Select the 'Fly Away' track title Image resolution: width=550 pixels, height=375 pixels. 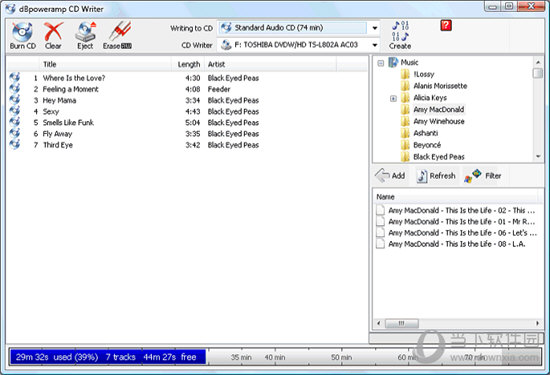[57, 134]
